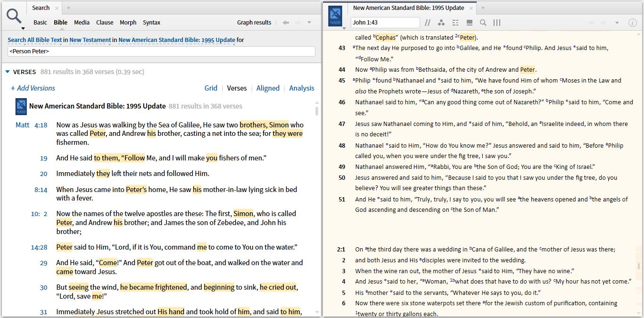
Task: Switch results to Grid view
Action: (x=211, y=88)
